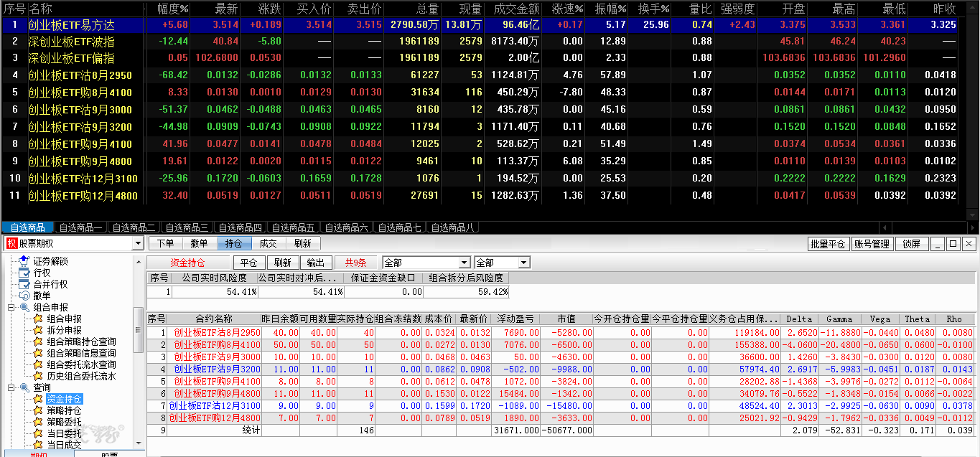The width and height of the screenshot is (980, 457).
Task: Switch to the 自选商品七 tab
Action: pyautogui.click(x=399, y=227)
